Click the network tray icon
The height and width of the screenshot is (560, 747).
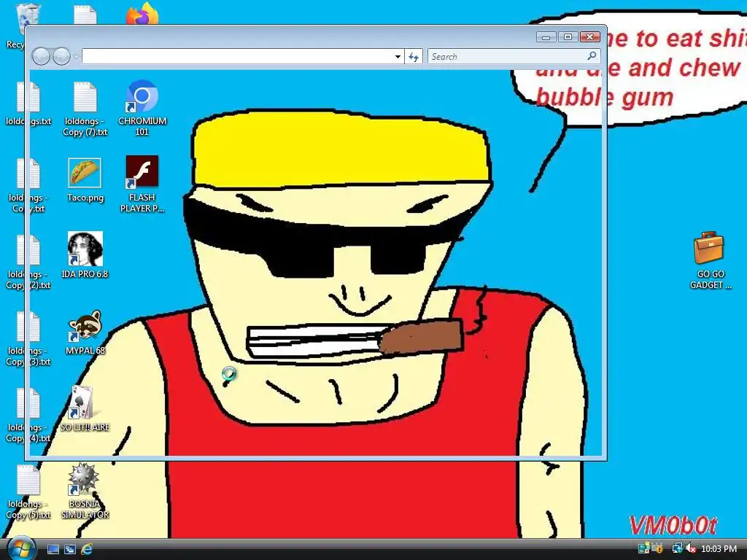point(677,549)
